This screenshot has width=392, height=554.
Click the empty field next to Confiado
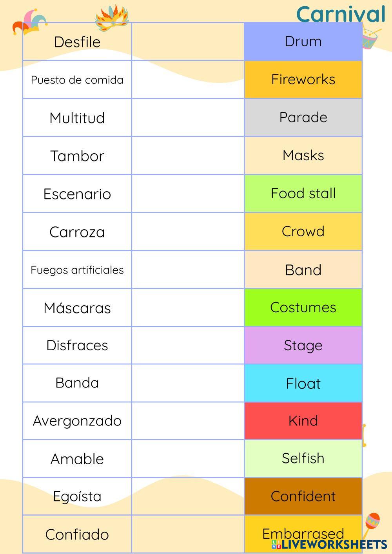[188, 534]
